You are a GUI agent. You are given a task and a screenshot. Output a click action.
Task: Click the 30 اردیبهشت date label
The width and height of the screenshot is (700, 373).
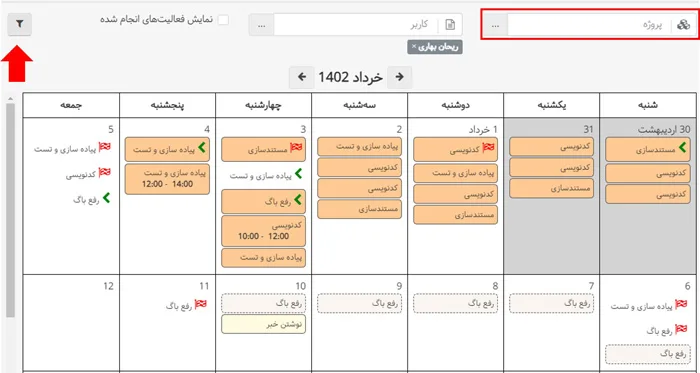click(663, 130)
